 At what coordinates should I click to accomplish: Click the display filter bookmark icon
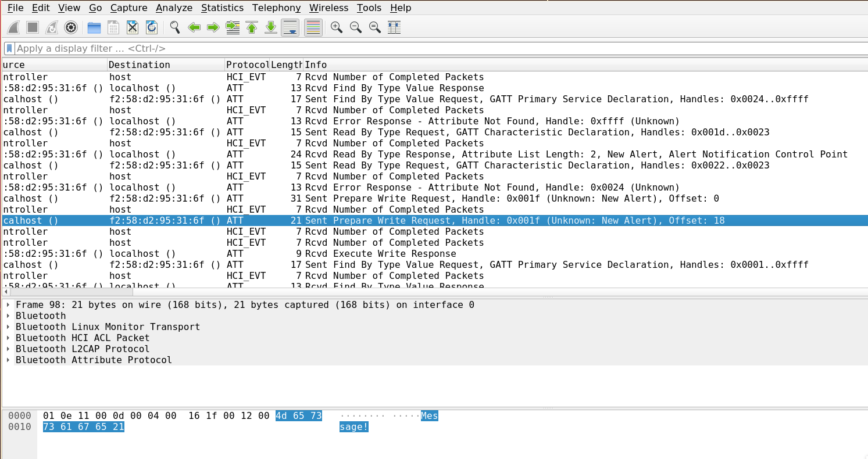(9, 48)
